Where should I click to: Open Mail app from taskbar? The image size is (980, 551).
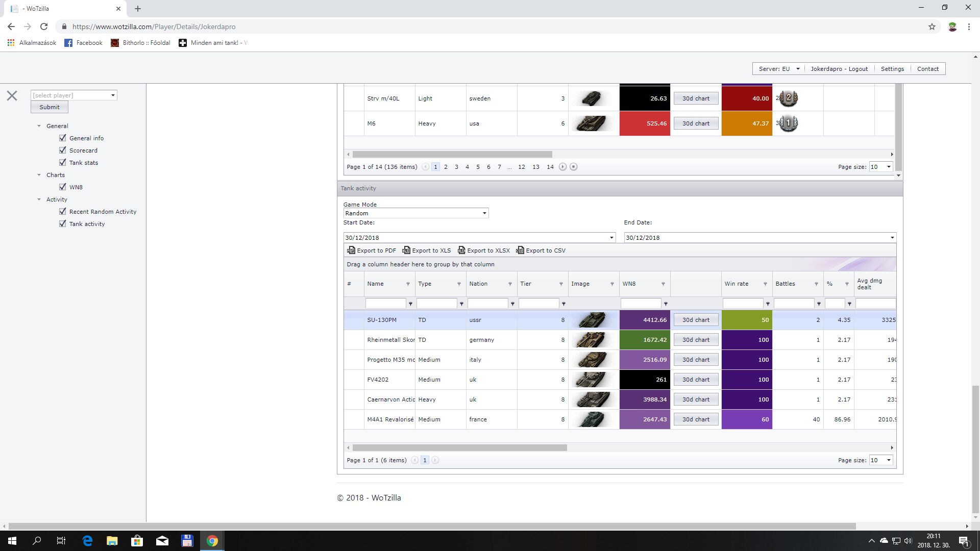pyautogui.click(x=162, y=541)
